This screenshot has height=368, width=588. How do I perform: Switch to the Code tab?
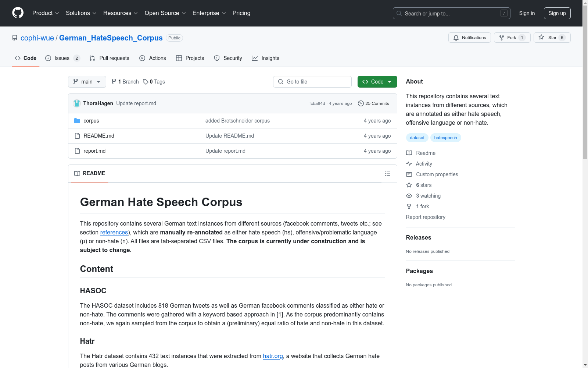(x=26, y=58)
